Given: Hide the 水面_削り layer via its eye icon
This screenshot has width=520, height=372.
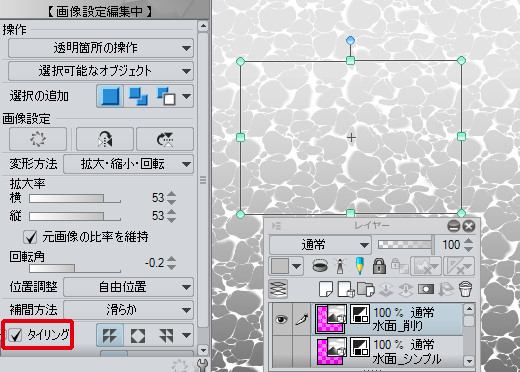Looking at the screenshot, I should tap(281, 319).
